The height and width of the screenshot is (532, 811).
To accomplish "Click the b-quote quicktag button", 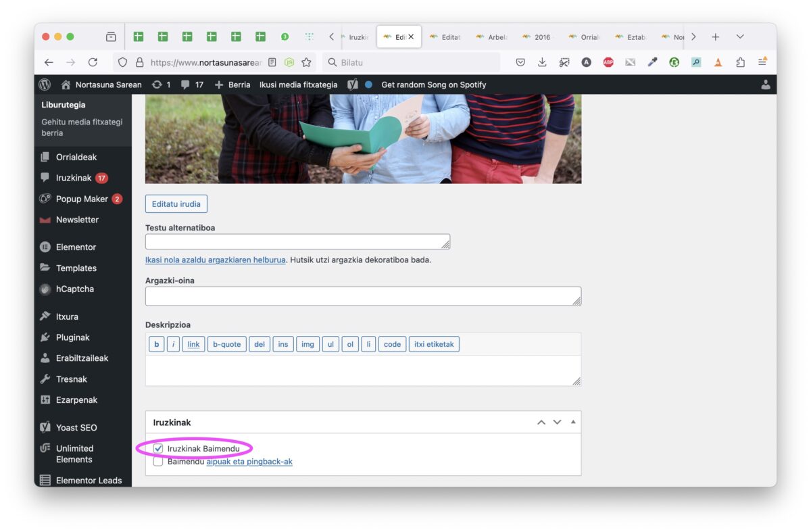I will [x=227, y=345].
